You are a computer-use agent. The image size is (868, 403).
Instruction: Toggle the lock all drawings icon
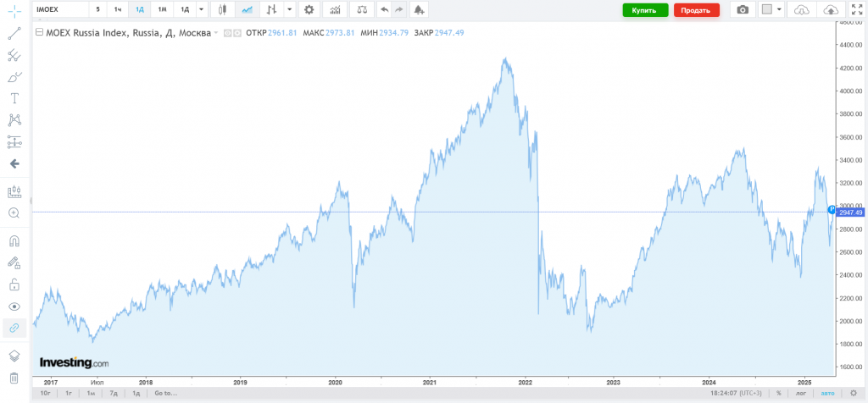pyautogui.click(x=14, y=284)
